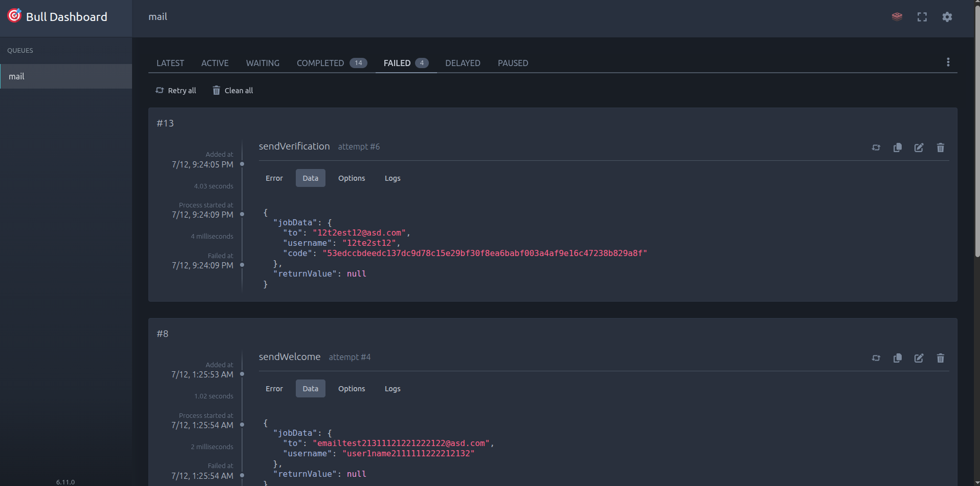Screen dimensions: 980x486
Task: Click the QUEUES sidebar heading
Action: (20, 51)
